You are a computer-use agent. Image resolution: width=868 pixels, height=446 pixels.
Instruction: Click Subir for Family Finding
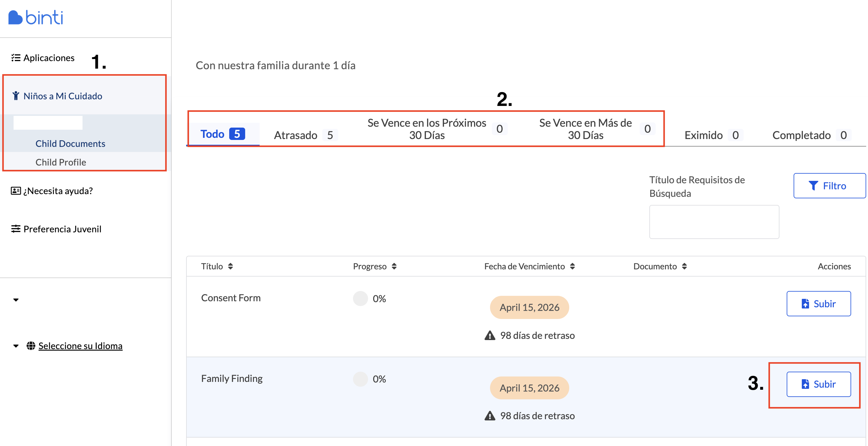[819, 384]
